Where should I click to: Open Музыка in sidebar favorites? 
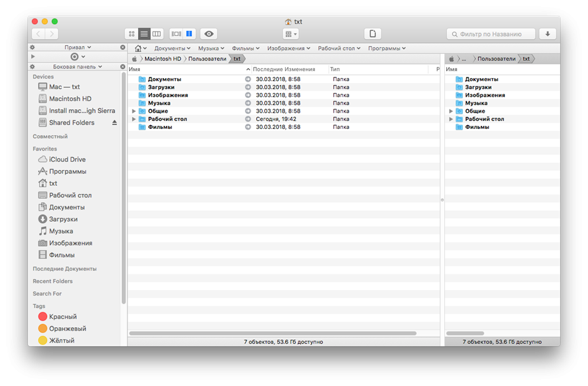[56, 231]
